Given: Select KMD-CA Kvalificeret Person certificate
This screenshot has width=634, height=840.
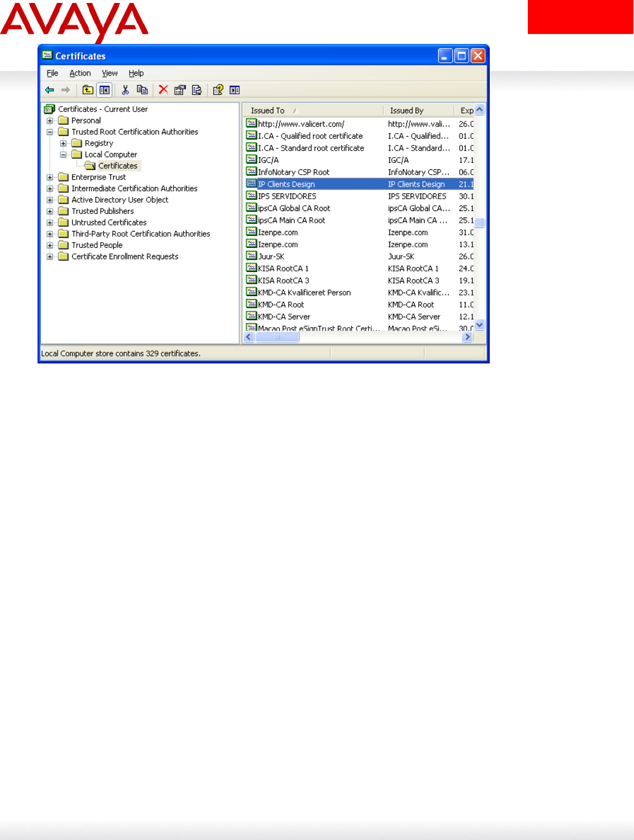Looking at the screenshot, I should 359,293.
